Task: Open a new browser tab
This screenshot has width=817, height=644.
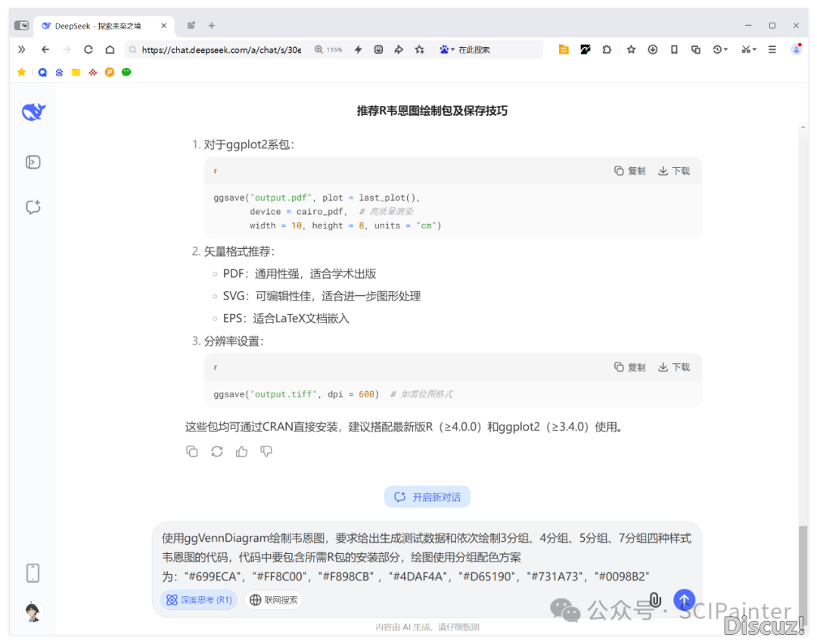Action: pyautogui.click(x=212, y=26)
